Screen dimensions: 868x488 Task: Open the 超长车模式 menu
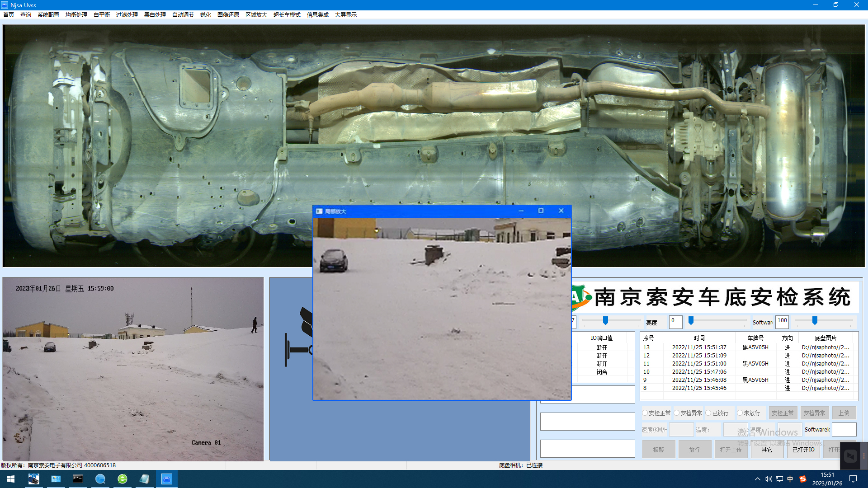287,15
